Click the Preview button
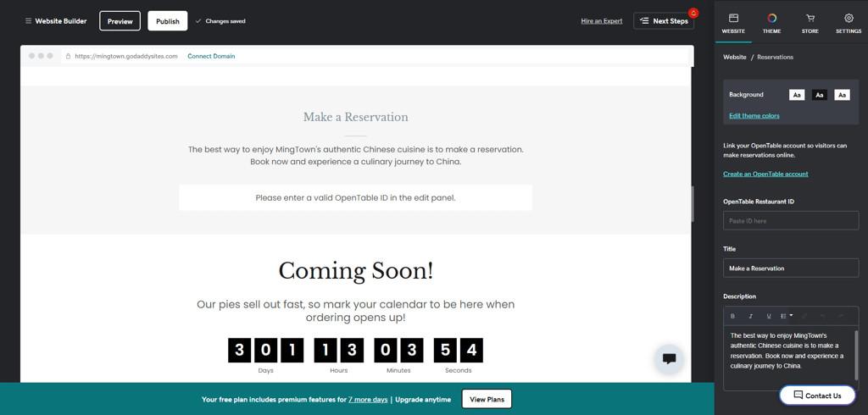The height and width of the screenshot is (415, 868). click(120, 21)
